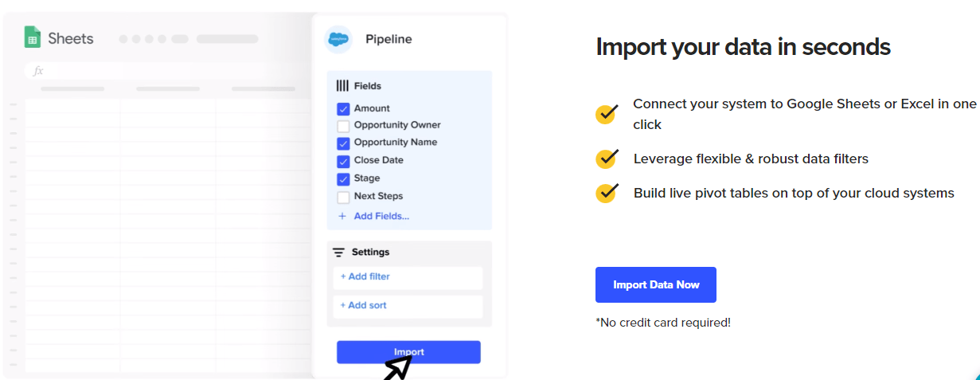
Task: Click the Salesforce cloud icon beside Pipeline
Action: point(338,39)
